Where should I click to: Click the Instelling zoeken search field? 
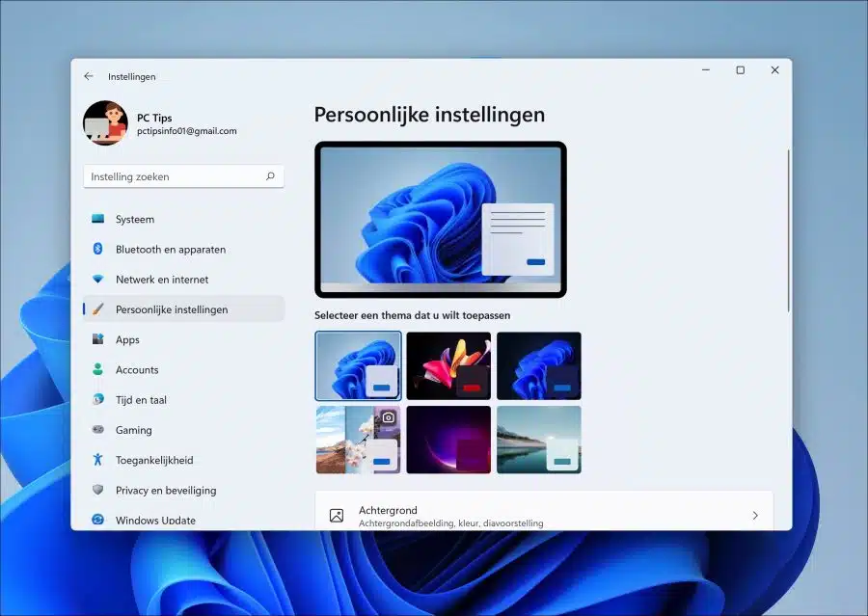pos(184,176)
